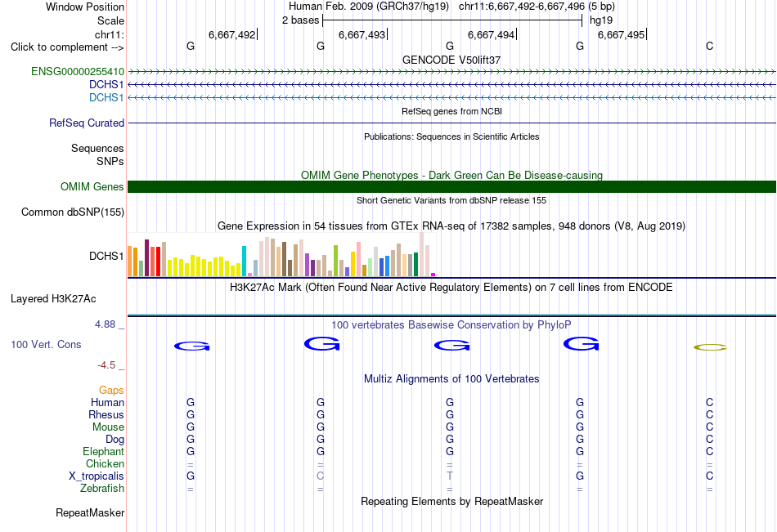Click the Scale label in ruler
The width and height of the screenshot is (777, 532).
click(110, 20)
